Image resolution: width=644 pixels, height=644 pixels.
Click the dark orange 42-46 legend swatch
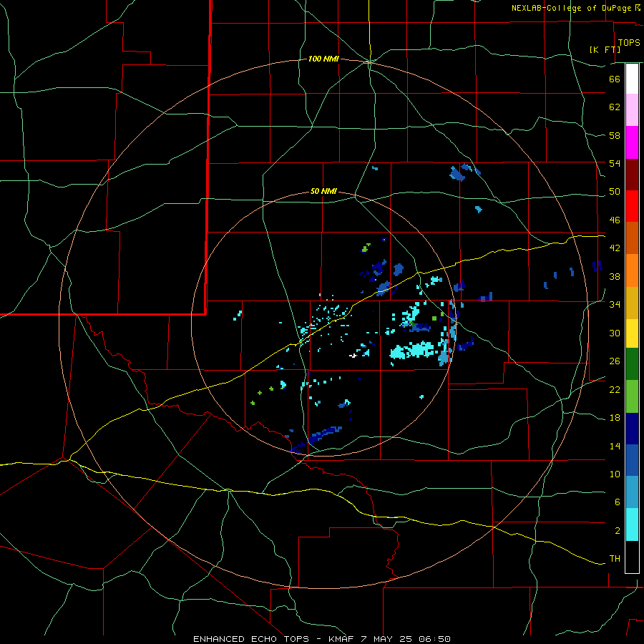tap(632, 238)
